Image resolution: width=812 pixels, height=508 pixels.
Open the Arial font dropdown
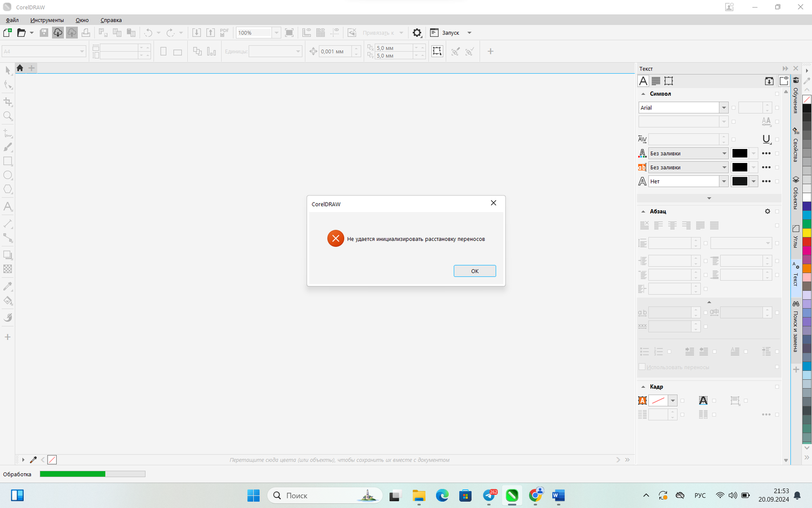[723, 108]
